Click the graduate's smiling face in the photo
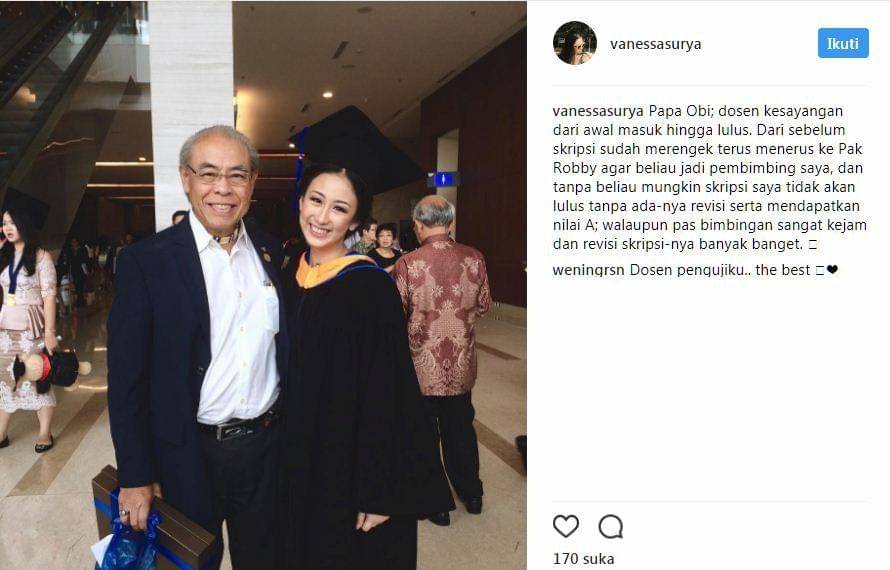This screenshot has height=570, width=890. point(330,212)
